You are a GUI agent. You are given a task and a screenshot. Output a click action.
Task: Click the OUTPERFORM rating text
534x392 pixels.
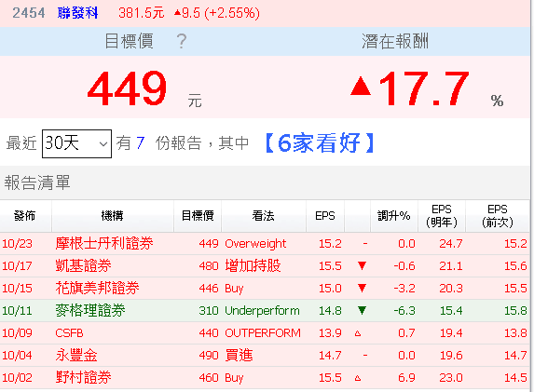(x=263, y=332)
